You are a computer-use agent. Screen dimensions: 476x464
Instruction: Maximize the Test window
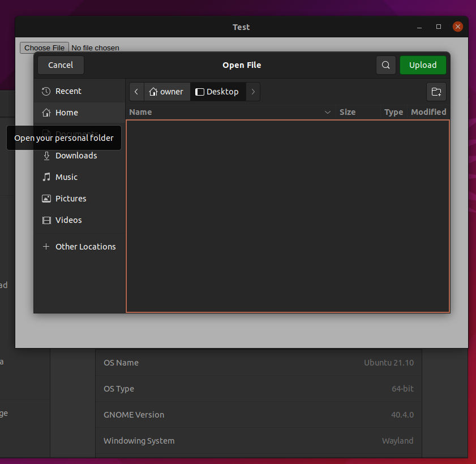(x=438, y=27)
